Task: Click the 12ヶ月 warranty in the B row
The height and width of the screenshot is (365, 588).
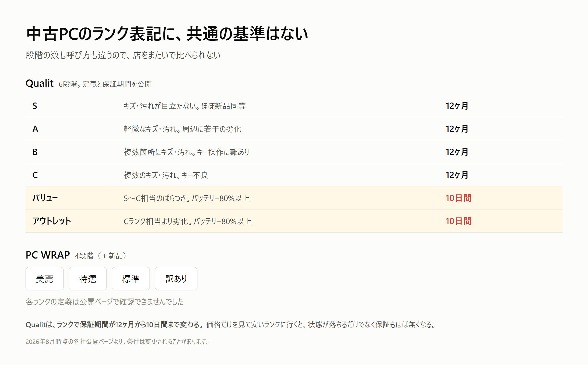Action: click(457, 152)
